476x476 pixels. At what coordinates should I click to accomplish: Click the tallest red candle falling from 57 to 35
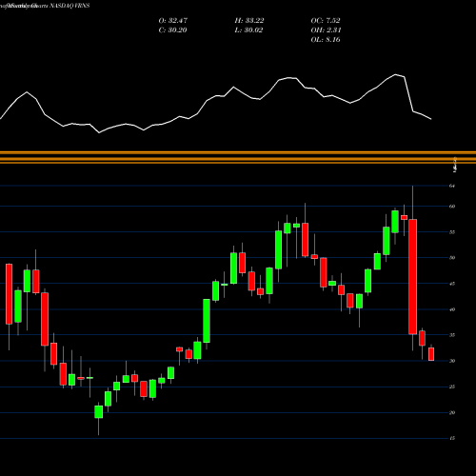(412, 276)
